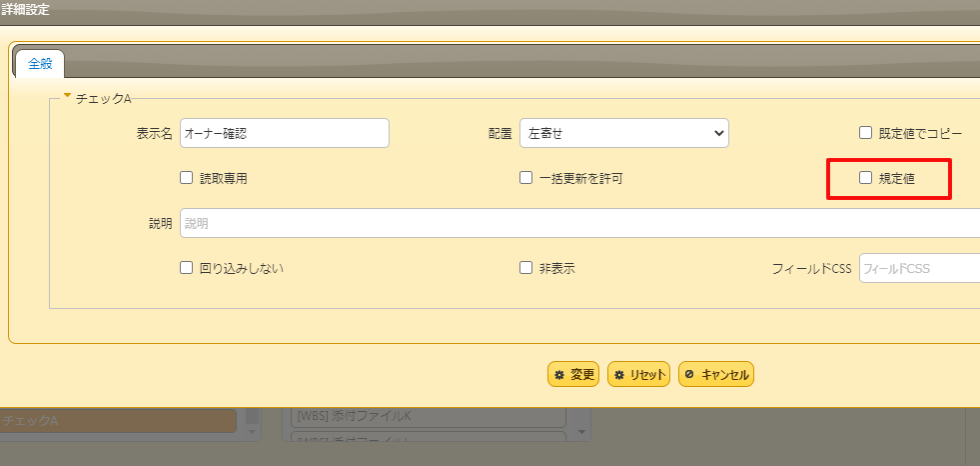Click the 表示名 input field
This screenshot has height=466, width=980.
coord(285,133)
